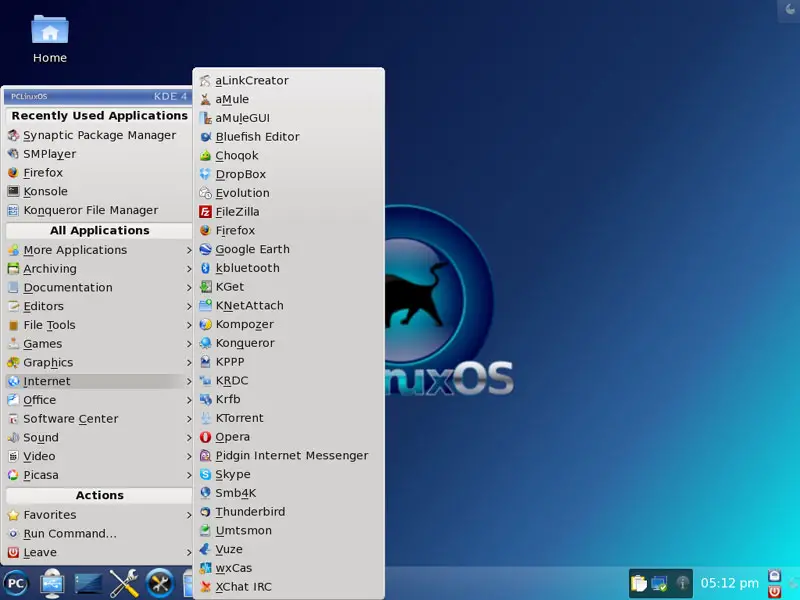Viewport: 800px width, 600px height.
Task: Open wrench and screwdriver configuration tool
Action: click(124, 583)
